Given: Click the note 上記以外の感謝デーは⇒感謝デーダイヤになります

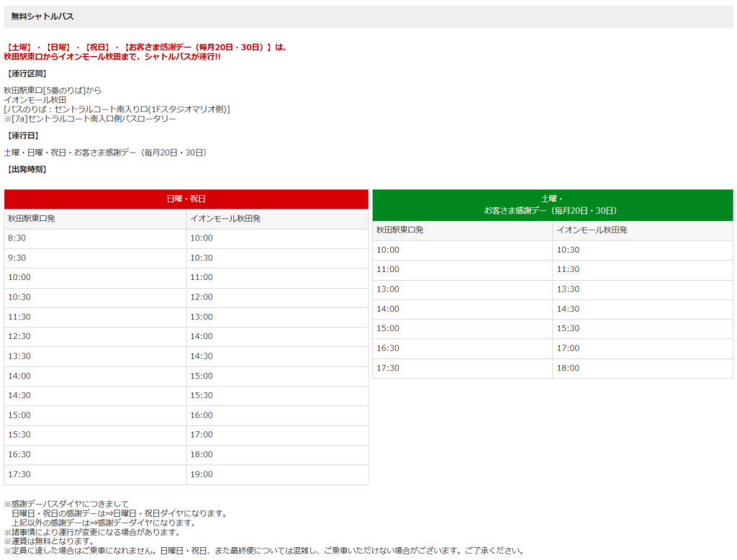Looking at the screenshot, I should pos(104,523).
